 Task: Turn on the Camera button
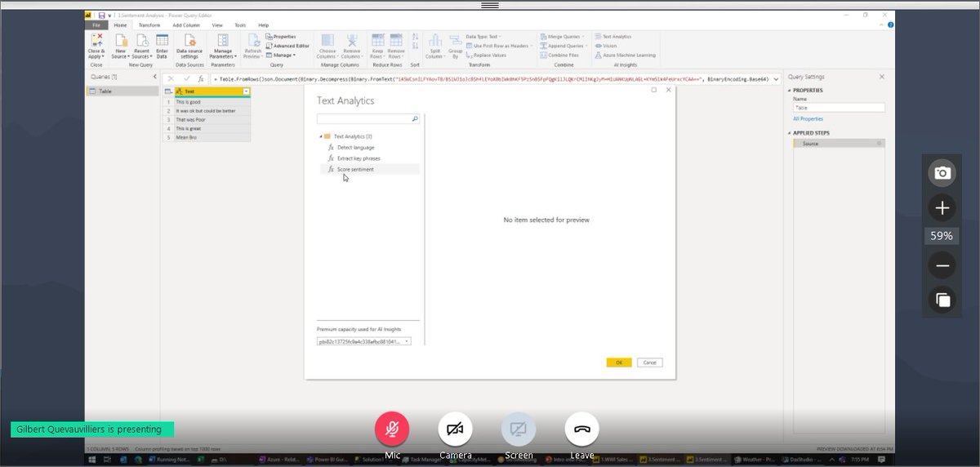pyautogui.click(x=455, y=429)
